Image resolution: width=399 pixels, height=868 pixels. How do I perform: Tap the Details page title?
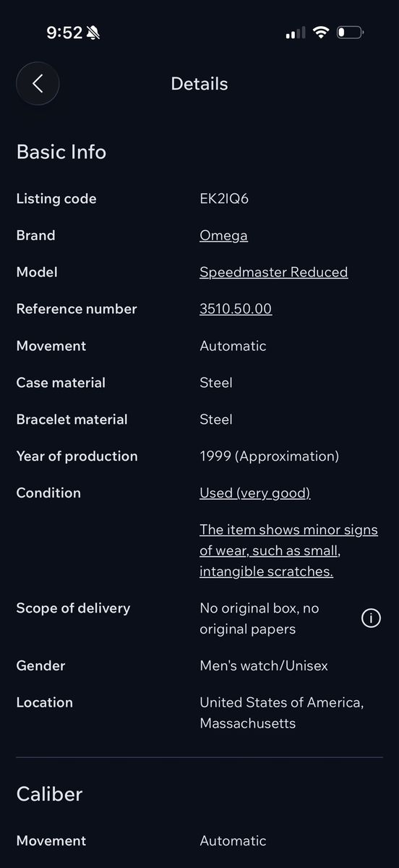tap(199, 84)
